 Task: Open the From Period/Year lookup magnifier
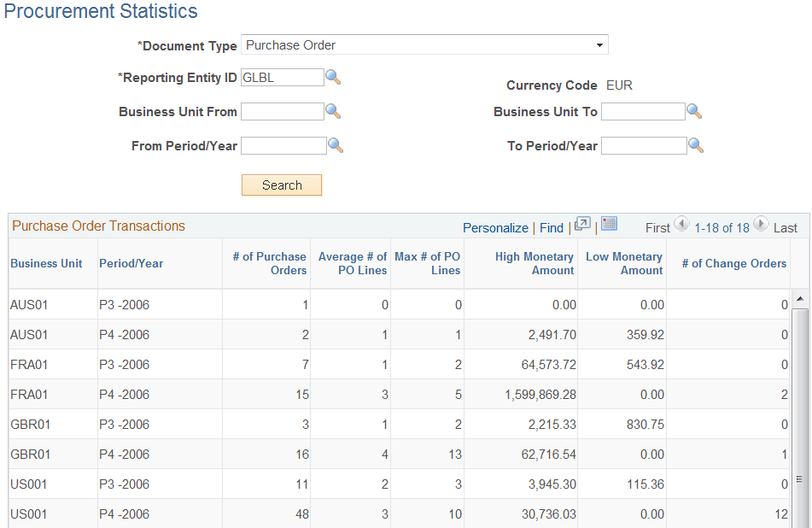[x=335, y=145]
